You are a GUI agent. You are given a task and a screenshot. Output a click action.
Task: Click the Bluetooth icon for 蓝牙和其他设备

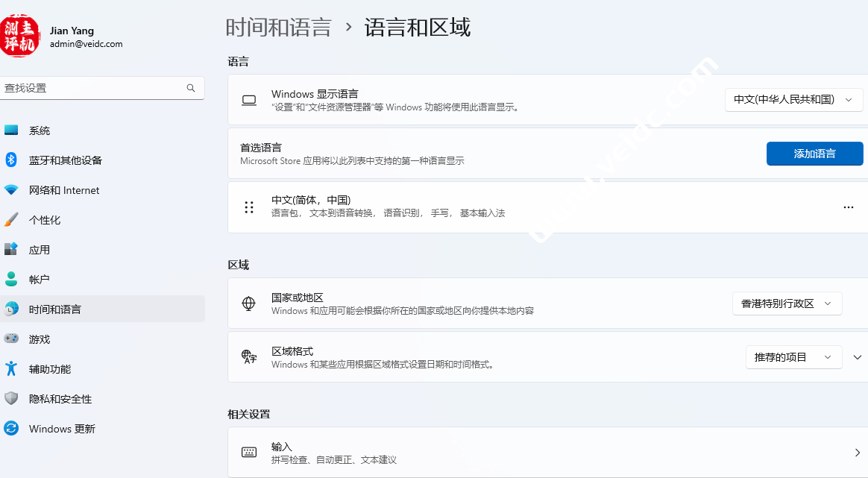click(11, 160)
